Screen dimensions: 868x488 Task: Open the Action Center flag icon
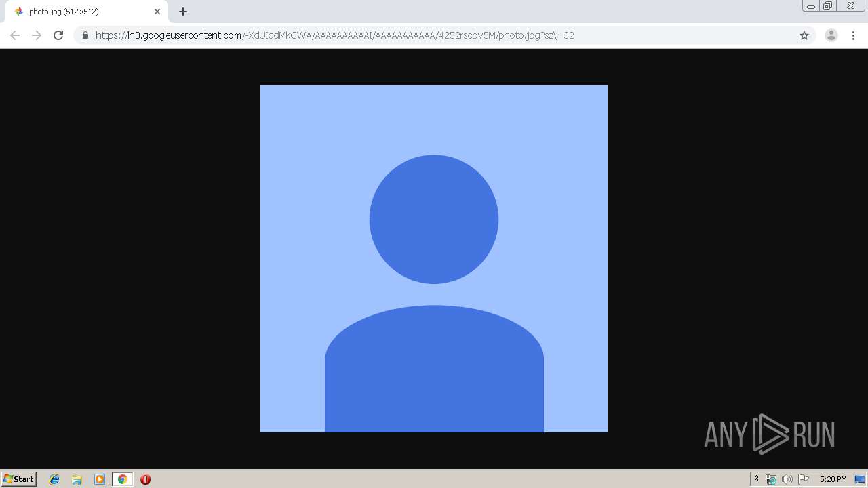pyautogui.click(x=804, y=479)
